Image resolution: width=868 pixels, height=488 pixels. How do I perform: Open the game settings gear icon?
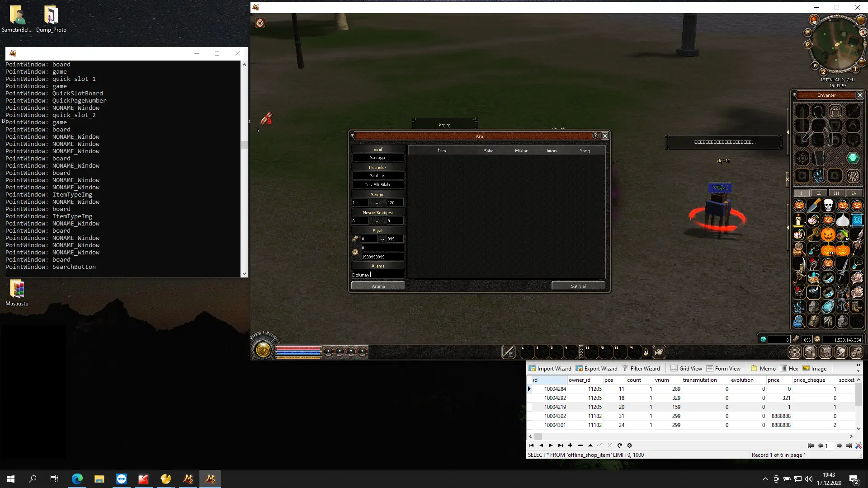coord(856,352)
